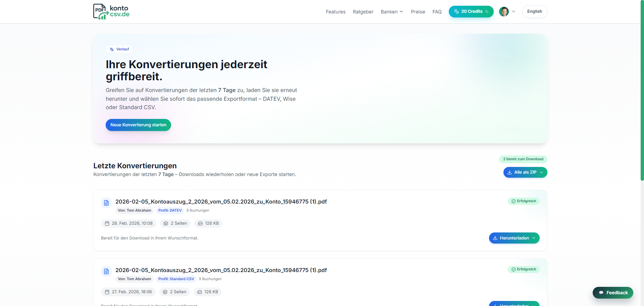644x306 pixels.
Task: Navigate to Preise
Action: (418, 12)
